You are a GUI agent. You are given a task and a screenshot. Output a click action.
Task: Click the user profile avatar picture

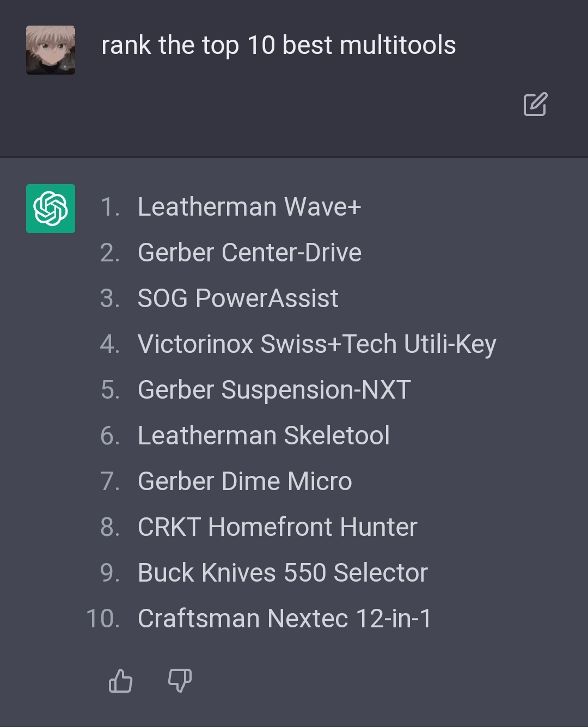click(51, 50)
